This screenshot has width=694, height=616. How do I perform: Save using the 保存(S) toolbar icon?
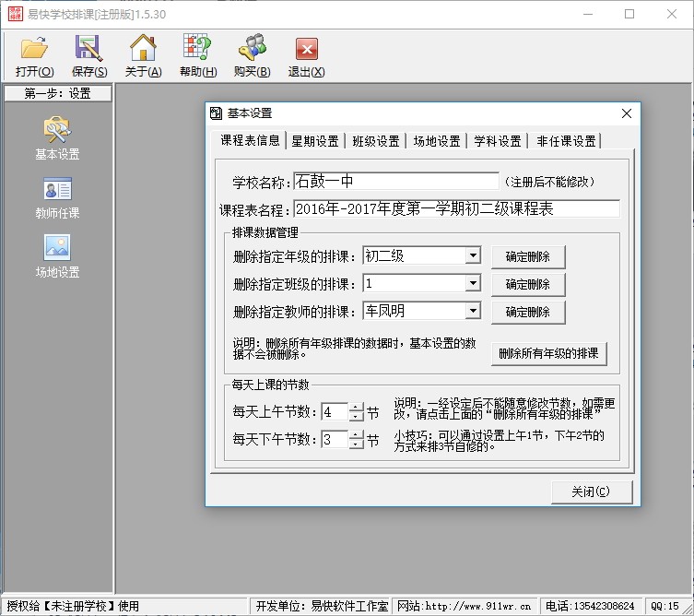point(89,56)
